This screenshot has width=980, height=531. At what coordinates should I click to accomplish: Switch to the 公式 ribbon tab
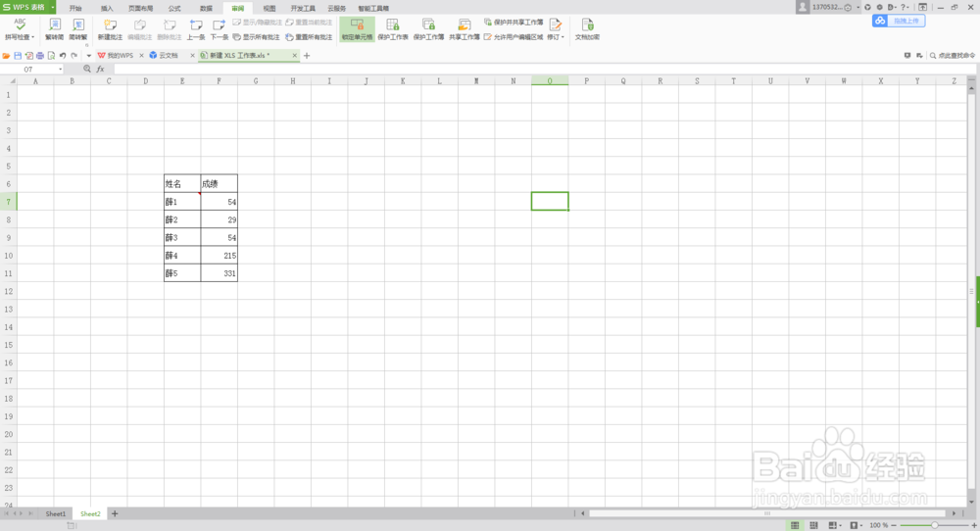(x=174, y=8)
